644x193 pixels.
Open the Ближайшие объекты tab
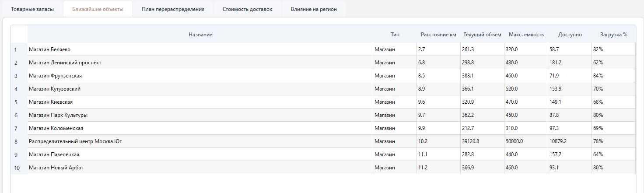click(98, 9)
